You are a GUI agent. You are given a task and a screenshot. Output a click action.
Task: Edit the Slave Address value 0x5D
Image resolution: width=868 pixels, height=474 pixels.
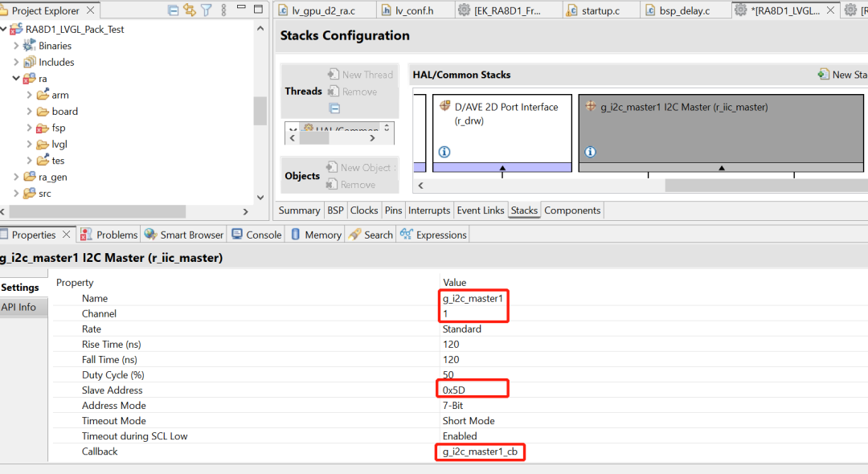pyautogui.click(x=454, y=390)
